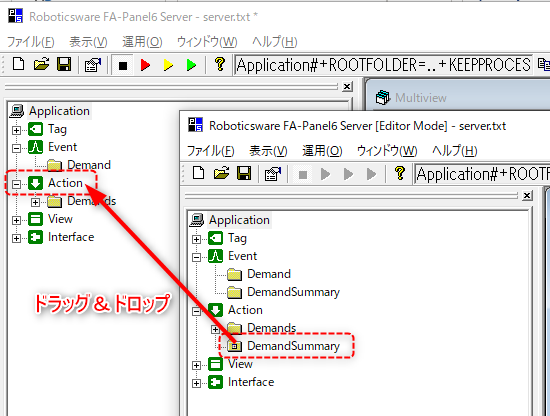The image size is (550, 416).
Task: Close the tree pane in back window
Action: [x=347, y=86]
